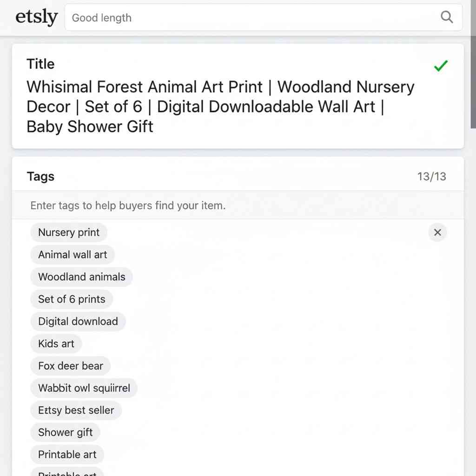Click the 'Etsy best seller' tag
Viewport: 476px width, 476px height.
(76, 410)
